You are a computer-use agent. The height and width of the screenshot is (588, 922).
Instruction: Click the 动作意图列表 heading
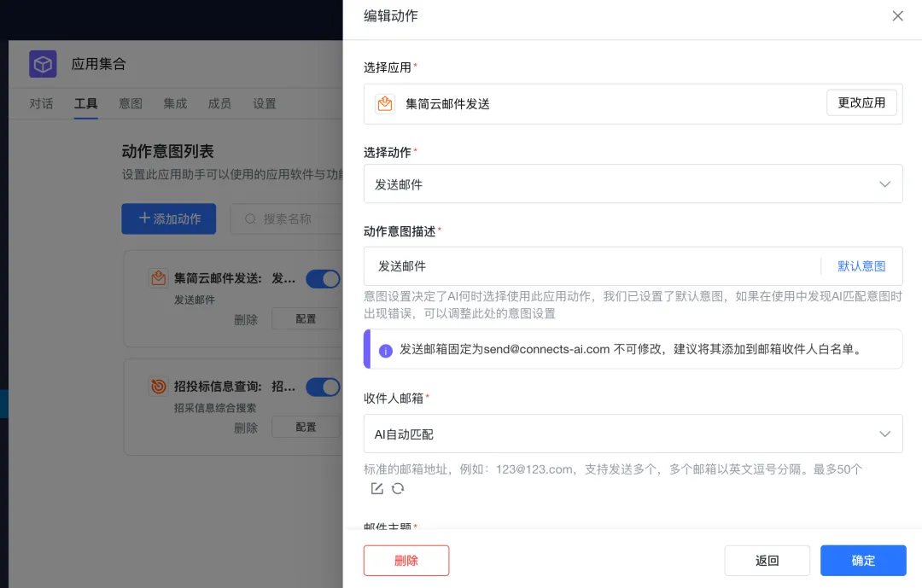(167, 151)
